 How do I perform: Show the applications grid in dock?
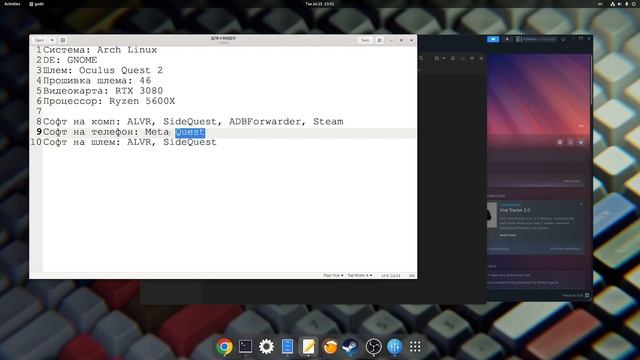pyautogui.click(x=415, y=347)
